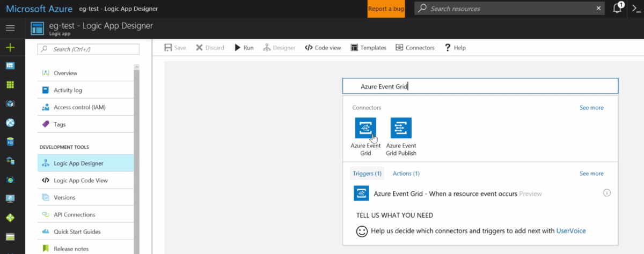
Task: Open the All resources grid icon
Action: [x=10, y=85]
